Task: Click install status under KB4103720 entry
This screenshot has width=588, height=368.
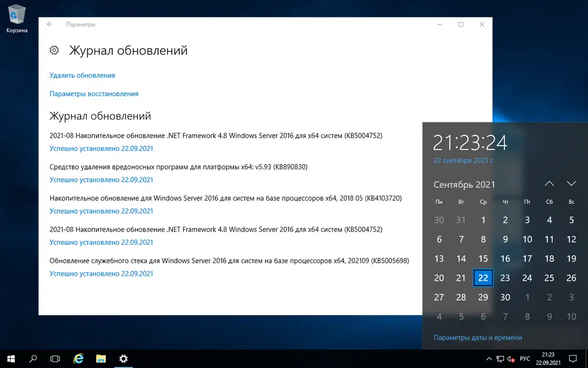Action: click(101, 211)
